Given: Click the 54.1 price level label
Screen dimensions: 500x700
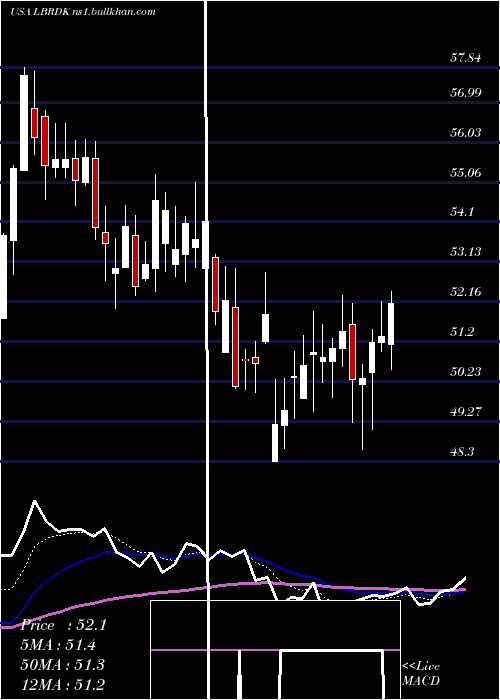Looking at the screenshot, I should click(x=462, y=212).
